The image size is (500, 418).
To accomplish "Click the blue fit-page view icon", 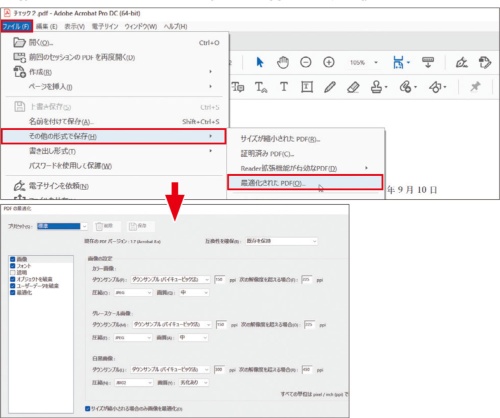I will pyautogui.click(x=398, y=62).
